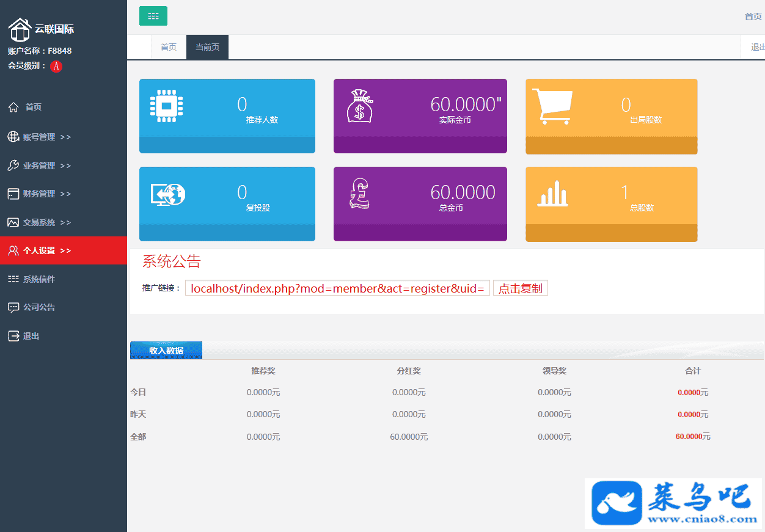765x532 pixels.
Task: Click the green sidebar toggle menu button
Action: [x=153, y=16]
